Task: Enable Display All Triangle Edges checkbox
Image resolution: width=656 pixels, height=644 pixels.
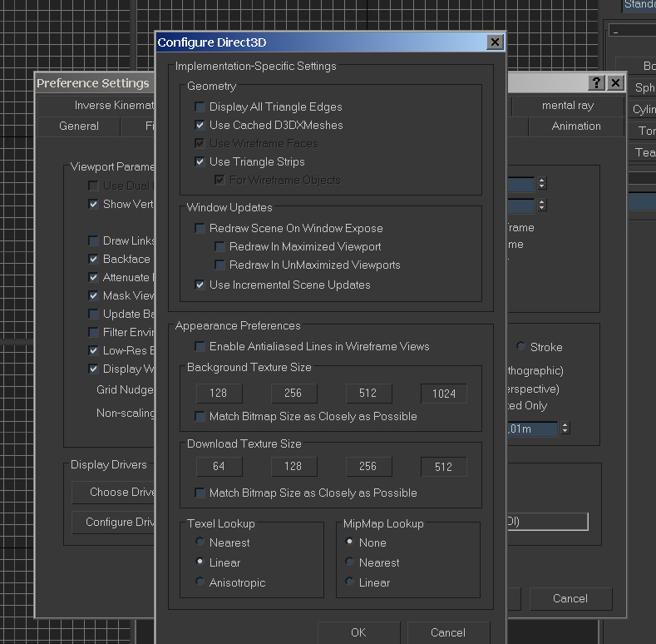Action: (x=200, y=107)
